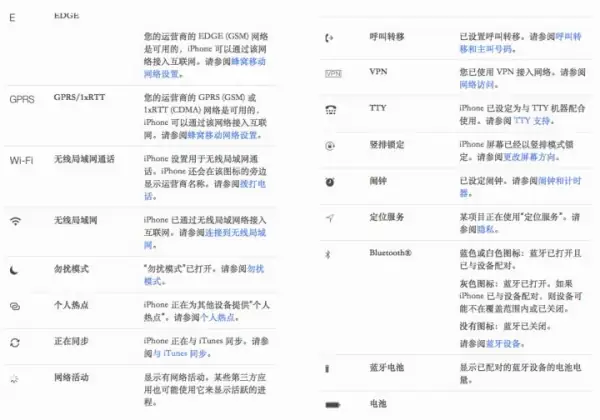Screen dimensions: 600x420
Task: Click the Wi-Fi calling text icon
Action: [21, 160]
